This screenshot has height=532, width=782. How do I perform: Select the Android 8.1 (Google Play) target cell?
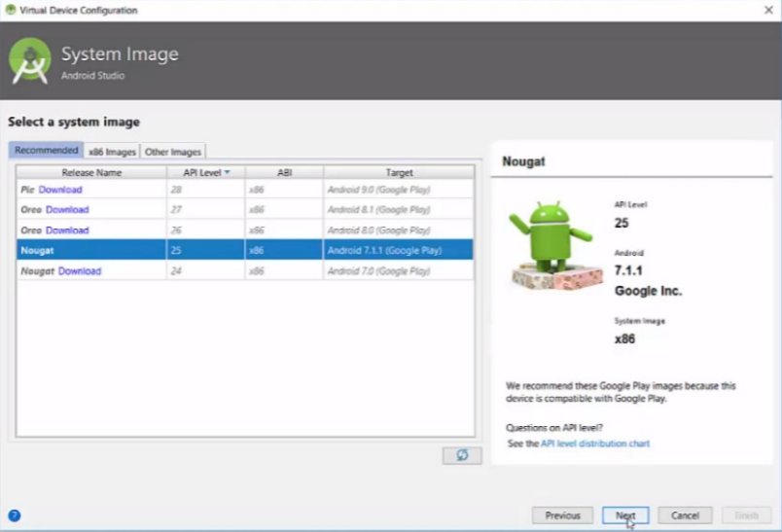[x=398, y=209]
